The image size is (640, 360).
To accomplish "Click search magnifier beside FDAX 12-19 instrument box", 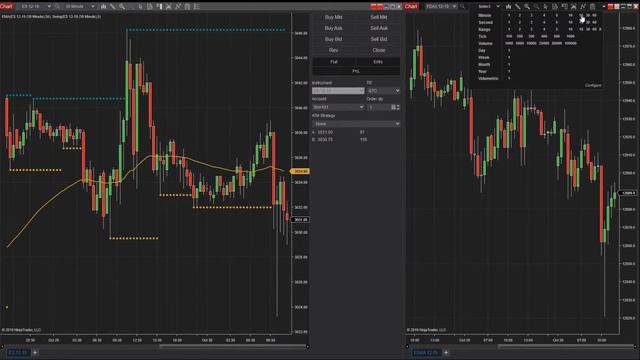I will [462, 7].
